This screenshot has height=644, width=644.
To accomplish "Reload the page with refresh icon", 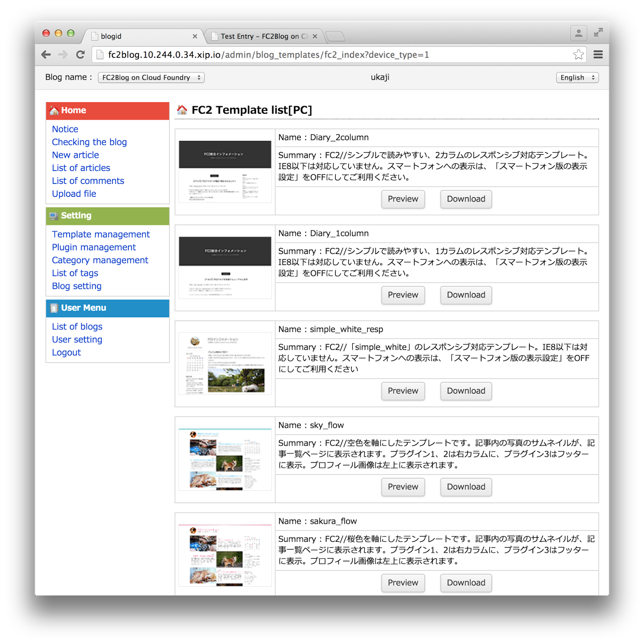I will [x=80, y=55].
